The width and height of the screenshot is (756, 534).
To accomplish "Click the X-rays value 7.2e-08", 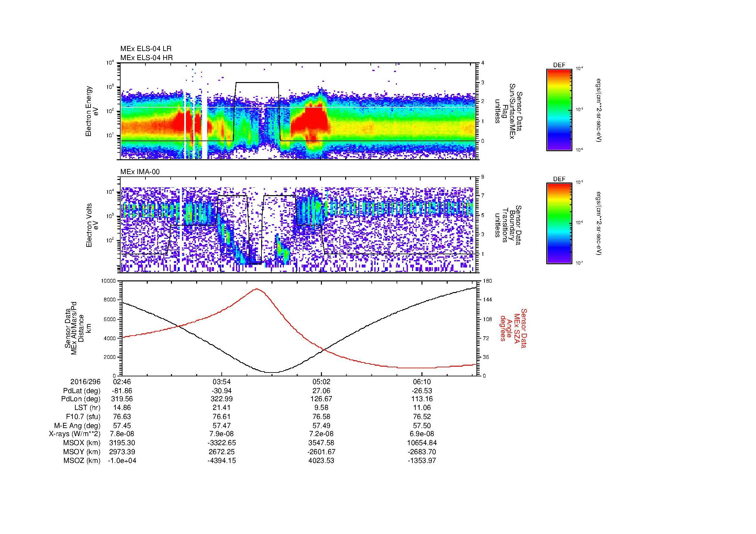I will point(321,434).
